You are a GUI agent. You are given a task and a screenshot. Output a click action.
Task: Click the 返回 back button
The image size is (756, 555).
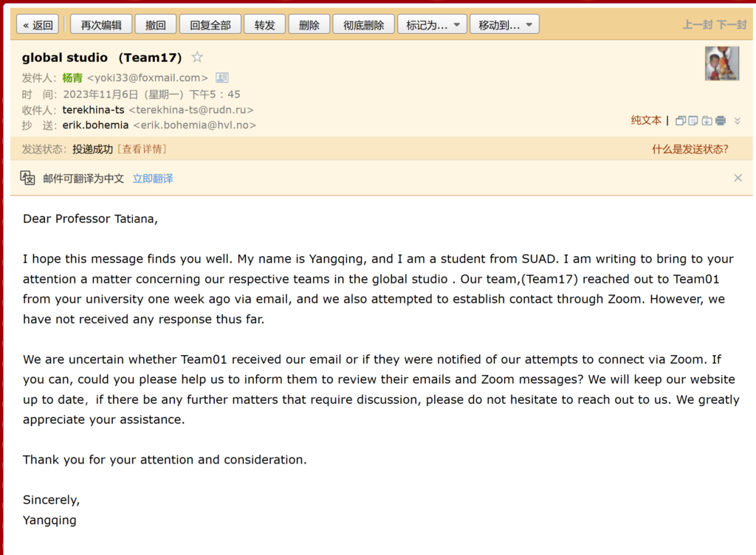click(x=38, y=25)
